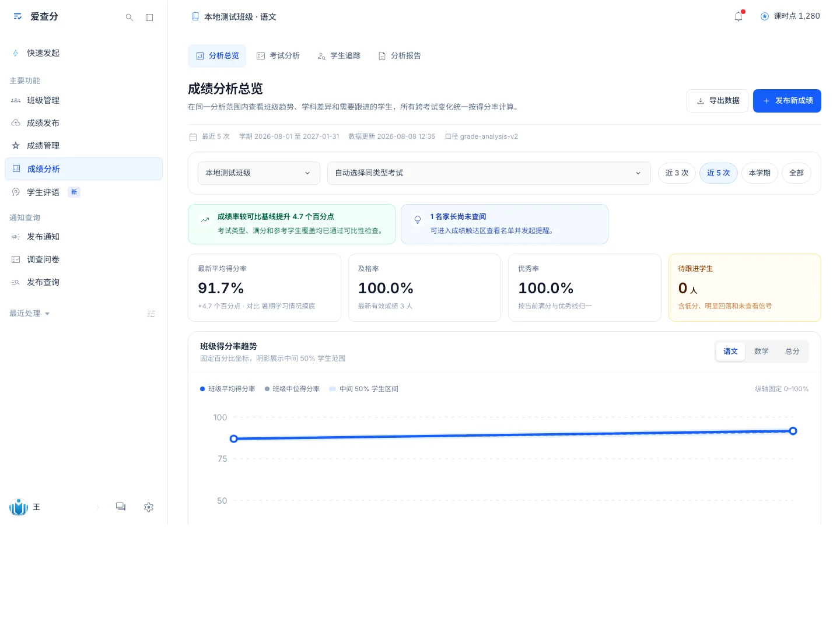This screenshot has height=625, width=840.
Task: Select the 本学期 range option
Action: pos(759,173)
